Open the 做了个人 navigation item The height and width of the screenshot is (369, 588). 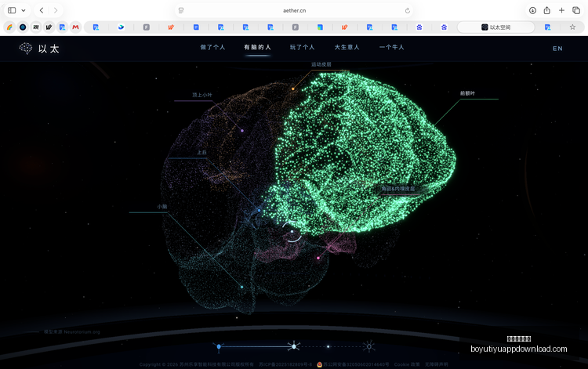tap(212, 47)
